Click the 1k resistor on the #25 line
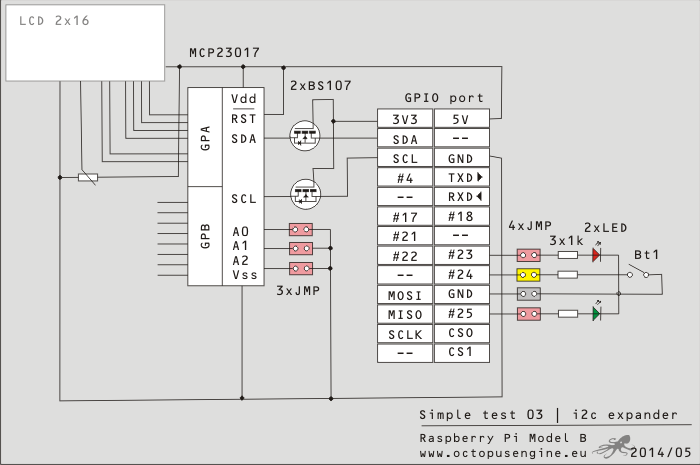The image size is (700, 465). (568, 314)
